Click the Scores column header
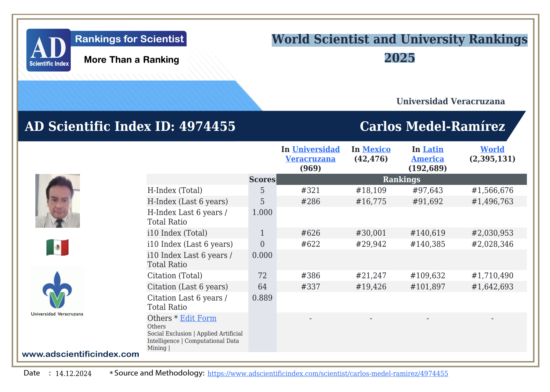The height and width of the screenshot is (392, 550). (x=262, y=179)
